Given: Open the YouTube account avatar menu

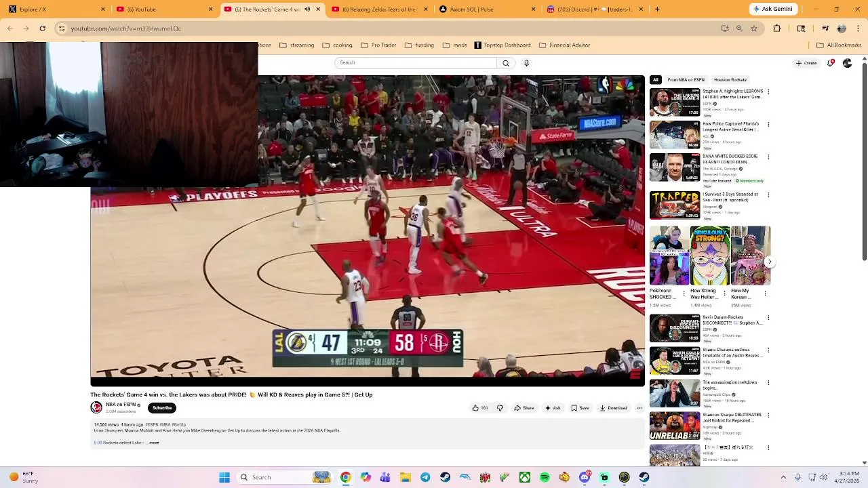Looking at the screenshot, I should 847,63.
